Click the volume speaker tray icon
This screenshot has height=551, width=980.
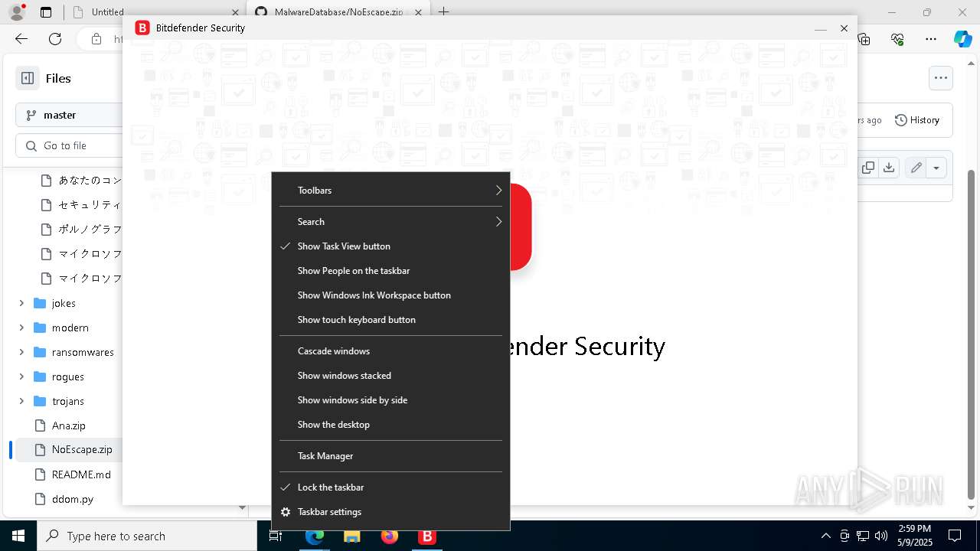pos(881,536)
